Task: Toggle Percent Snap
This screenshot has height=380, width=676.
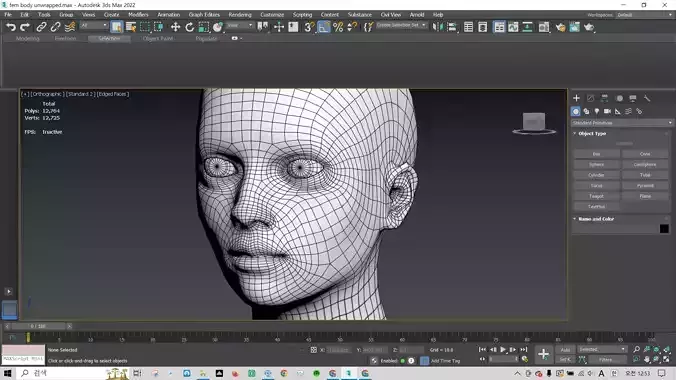Action: coord(338,27)
